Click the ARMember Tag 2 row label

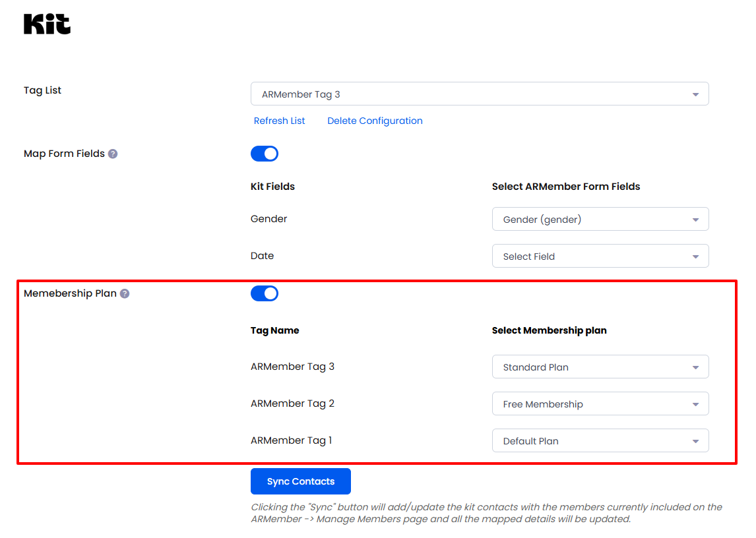tap(293, 403)
